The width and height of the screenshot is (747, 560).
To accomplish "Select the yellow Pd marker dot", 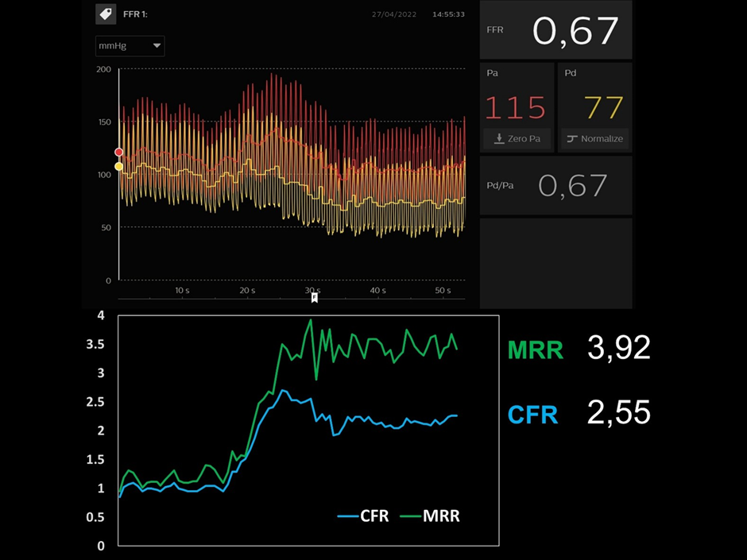I will pyautogui.click(x=119, y=166).
